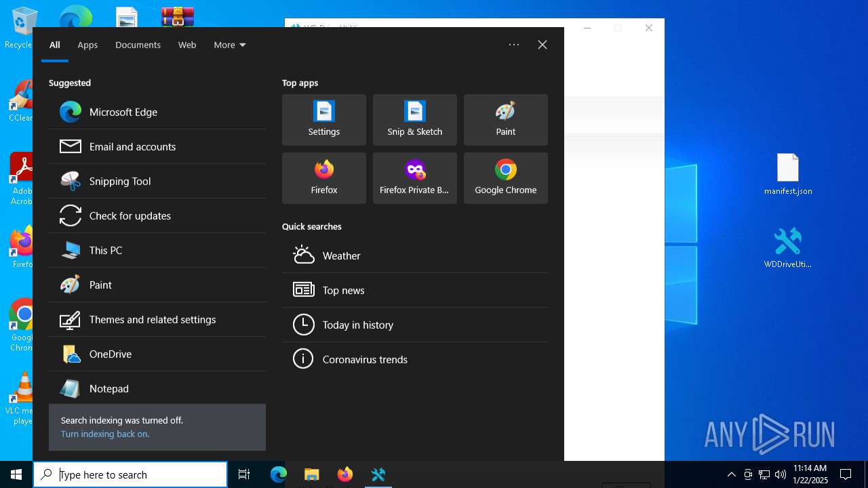The width and height of the screenshot is (868, 488).
Task: Open OneDrive from suggestions
Action: pyautogui.click(x=157, y=354)
